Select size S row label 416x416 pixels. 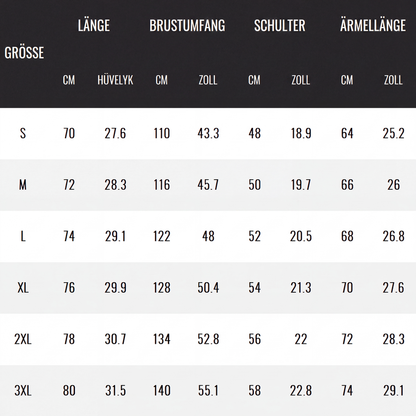[x=23, y=133]
